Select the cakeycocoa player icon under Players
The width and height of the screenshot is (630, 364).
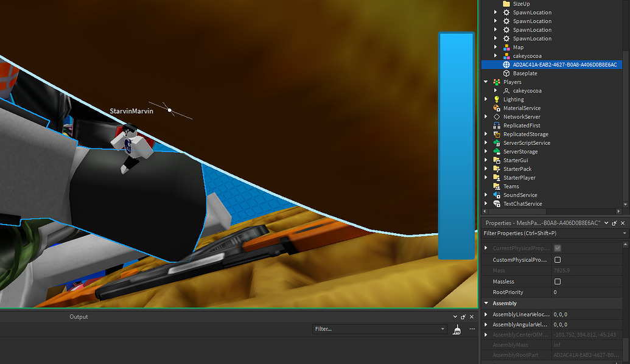(505, 90)
